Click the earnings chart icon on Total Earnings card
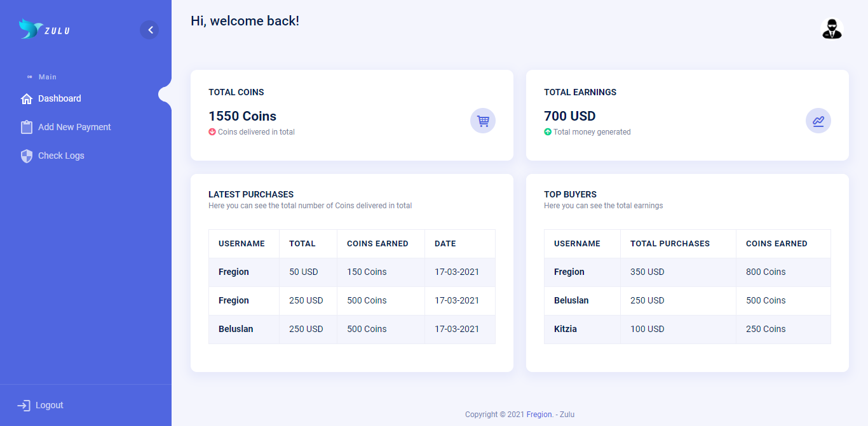 click(818, 121)
